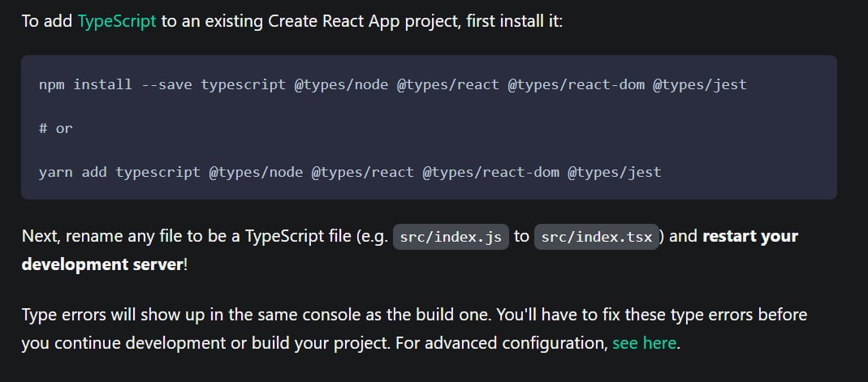The image size is (868, 382).
Task: Click @types/node in the yarn command
Action: pos(256,172)
